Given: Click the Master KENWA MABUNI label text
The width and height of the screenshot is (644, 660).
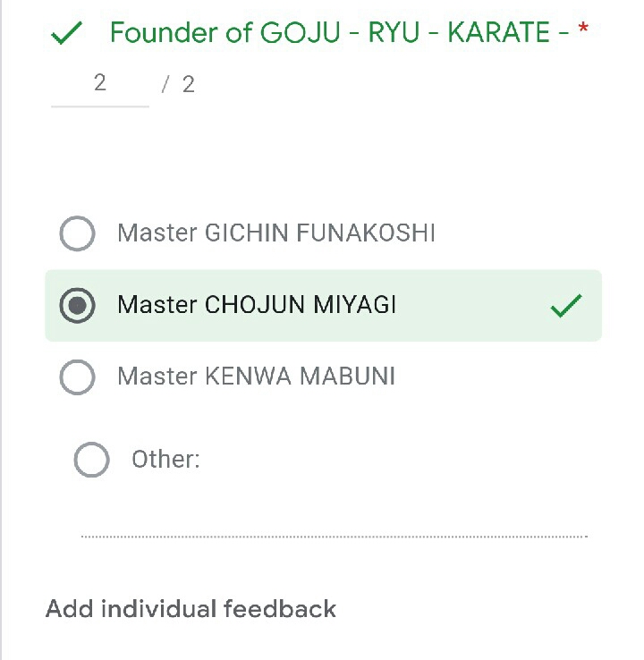Looking at the screenshot, I should coord(256,377).
